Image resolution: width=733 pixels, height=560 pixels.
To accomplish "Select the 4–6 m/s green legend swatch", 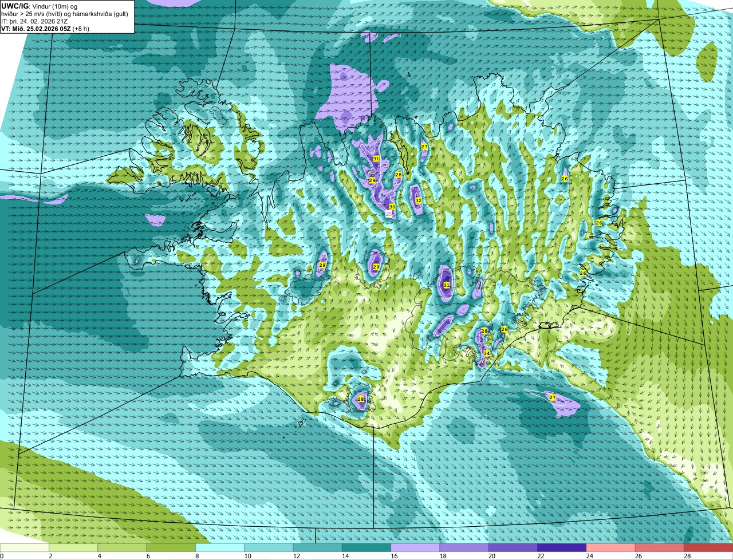I will [x=122, y=547].
